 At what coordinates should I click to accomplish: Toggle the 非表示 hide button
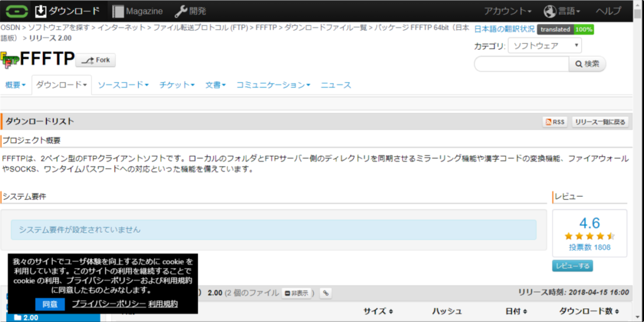click(x=296, y=293)
